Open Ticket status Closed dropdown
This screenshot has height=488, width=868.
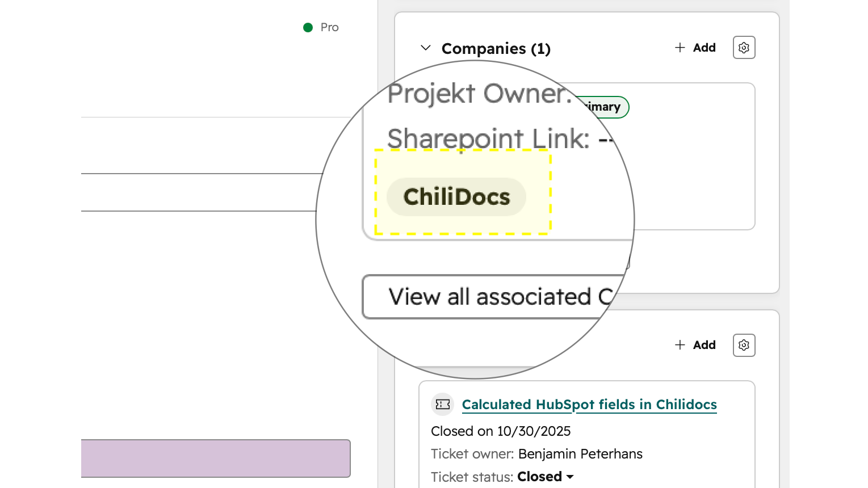click(546, 477)
